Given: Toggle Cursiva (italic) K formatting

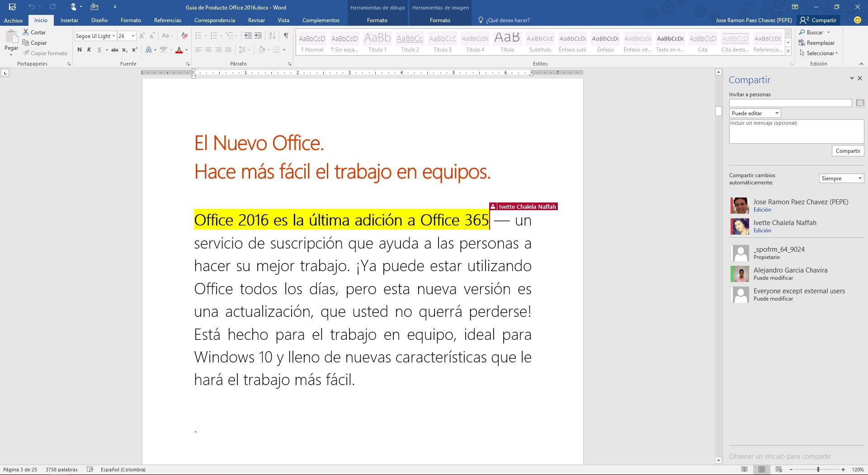Looking at the screenshot, I should click(x=89, y=50).
